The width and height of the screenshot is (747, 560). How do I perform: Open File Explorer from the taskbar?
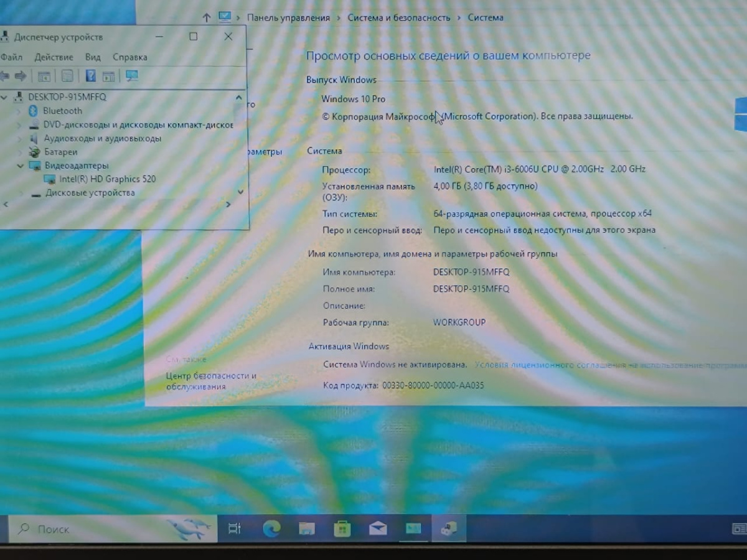coord(307,529)
